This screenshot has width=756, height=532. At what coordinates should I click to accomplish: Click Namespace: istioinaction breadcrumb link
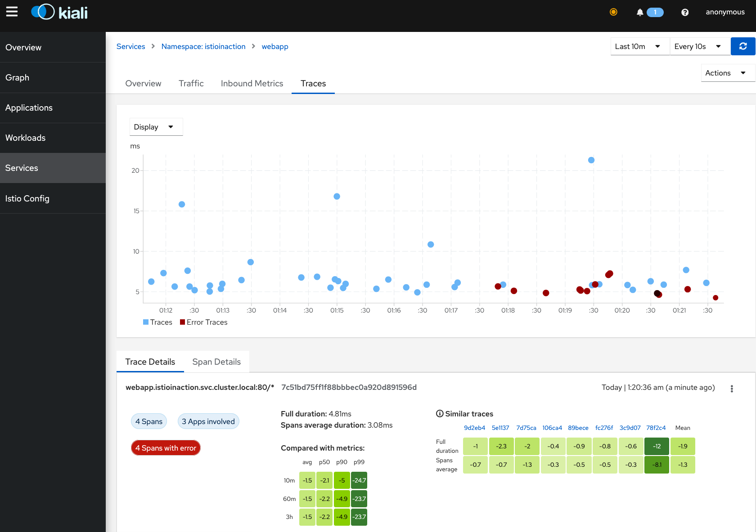pyautogui.click(x=203, y=46)
